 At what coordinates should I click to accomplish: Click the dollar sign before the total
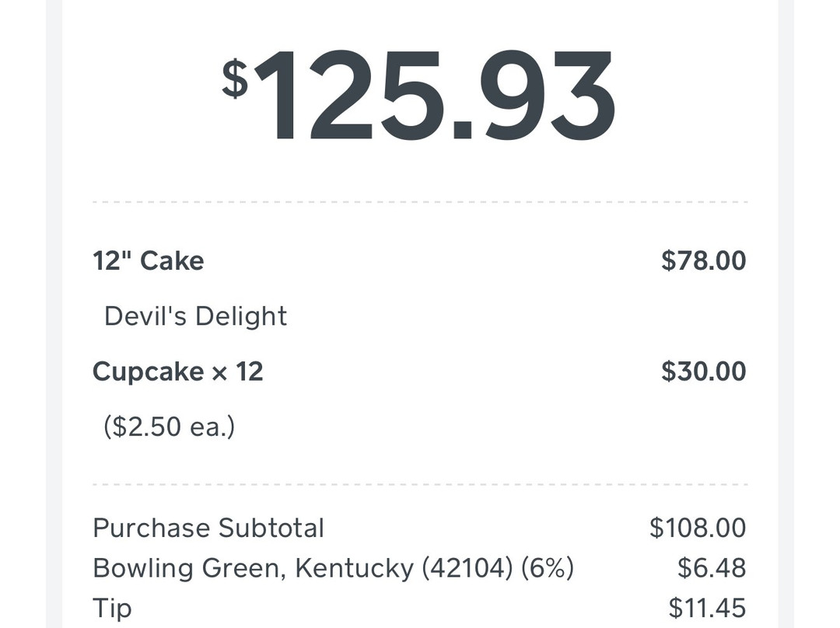pyautogui.click(x=235, y=78)
